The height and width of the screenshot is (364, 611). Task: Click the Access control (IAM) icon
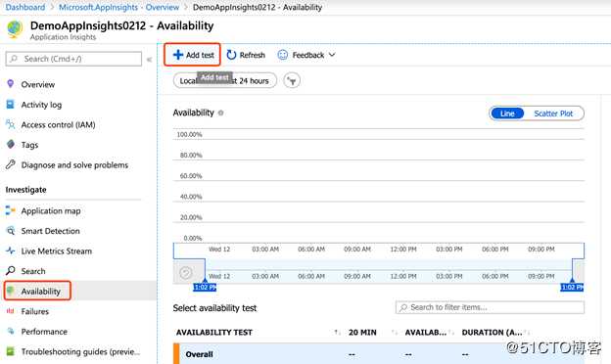tap(10, 124)
